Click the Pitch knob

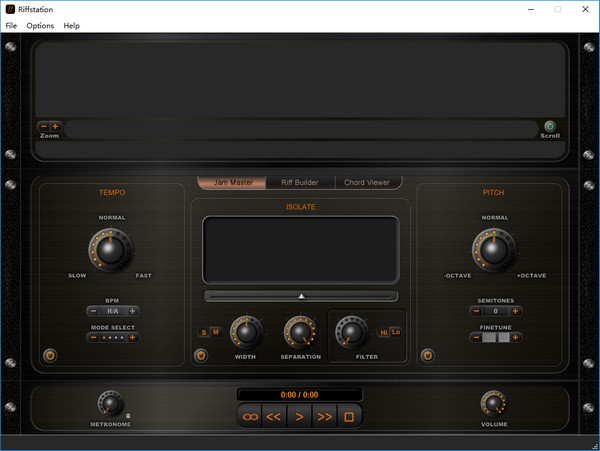coord(494,250)
